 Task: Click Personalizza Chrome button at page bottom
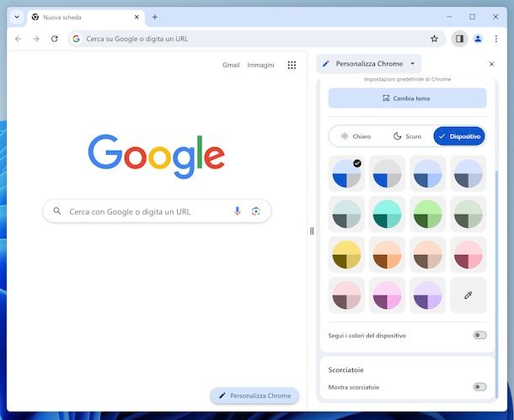click(254, 396)
